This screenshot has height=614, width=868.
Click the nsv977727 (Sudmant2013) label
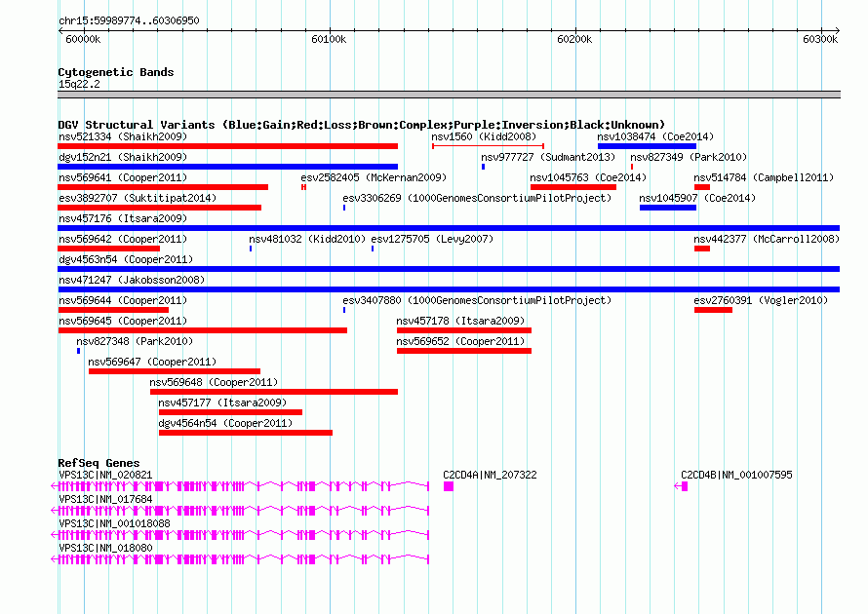[x=548, y=157]
